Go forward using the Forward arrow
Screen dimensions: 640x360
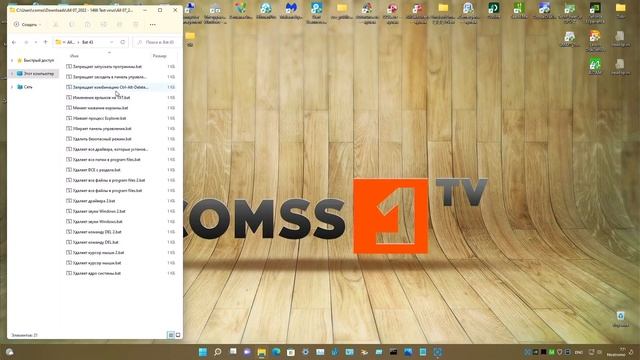26,42
